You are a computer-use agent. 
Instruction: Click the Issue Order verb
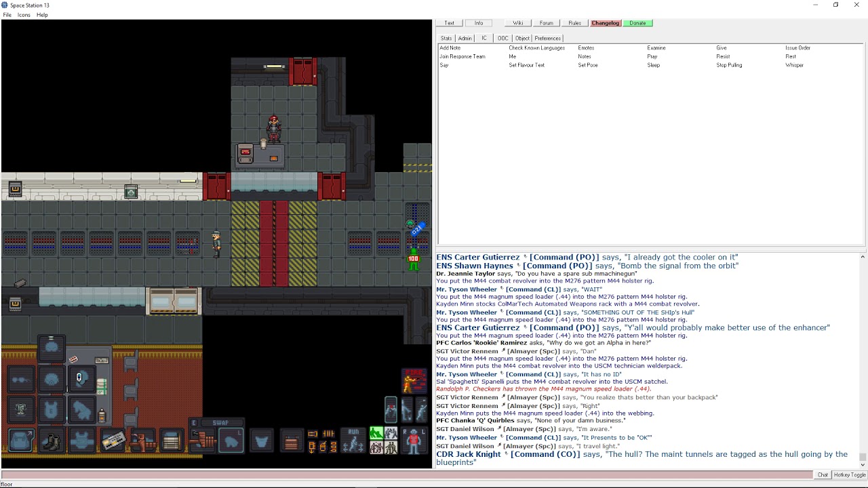(x=798, y=48)
